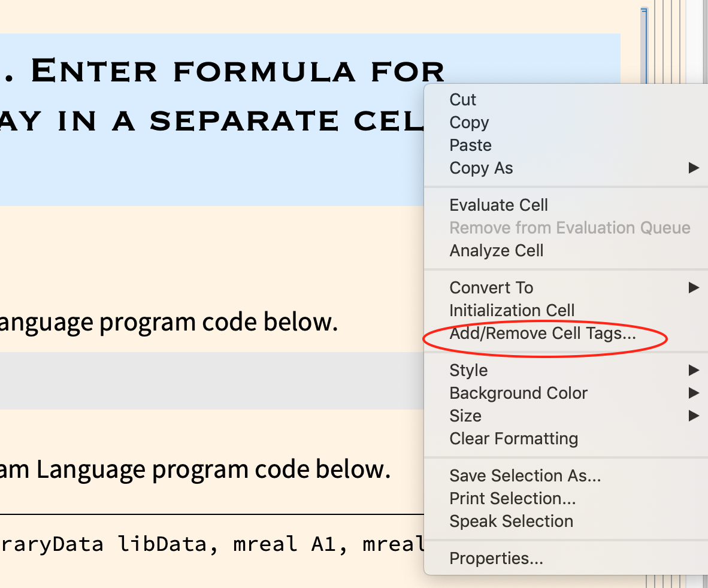Choose Paste in the context menu

(x=470, y=145)
